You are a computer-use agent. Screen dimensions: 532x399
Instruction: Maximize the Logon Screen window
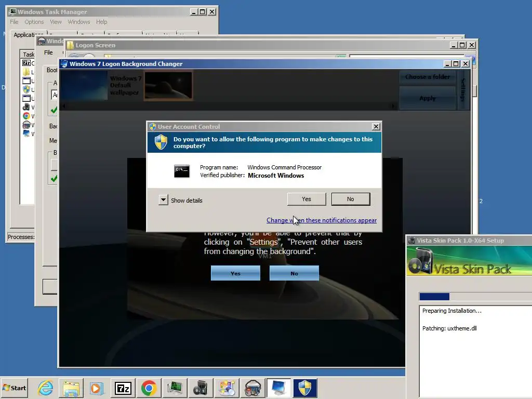coord(462,45)
